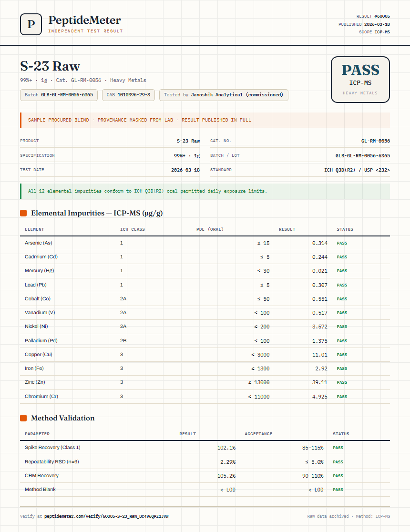
Task: Click the PeptideMeter brand title
Action: click(84, 20)
